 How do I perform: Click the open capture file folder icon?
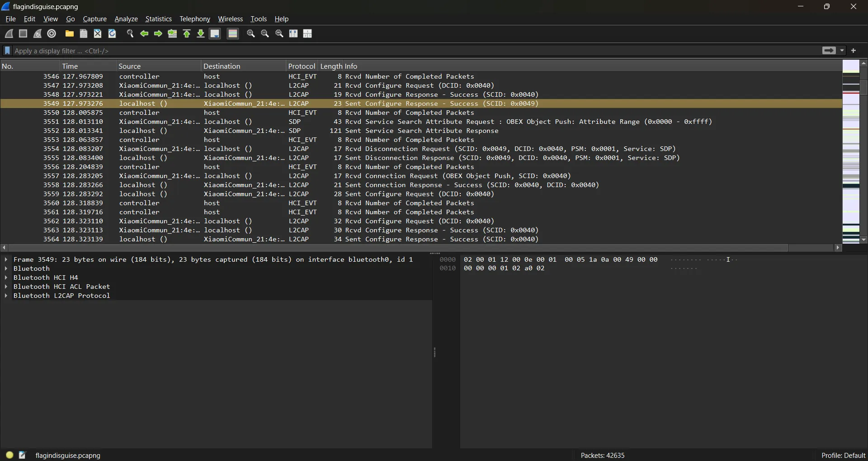click(69, 33)
